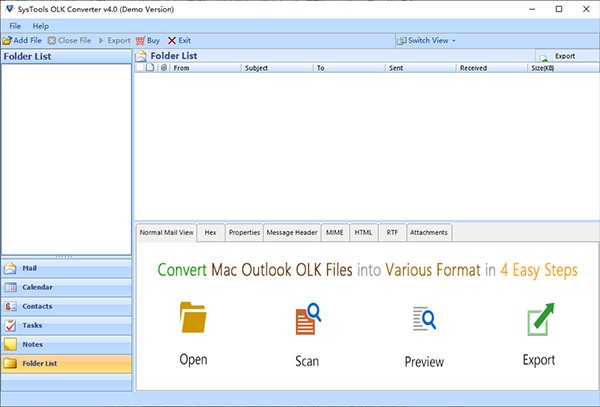This screenshot has height=407, width=600.
Task: Click the envelope icon beside Folder List heading
Action: [141, 56]
